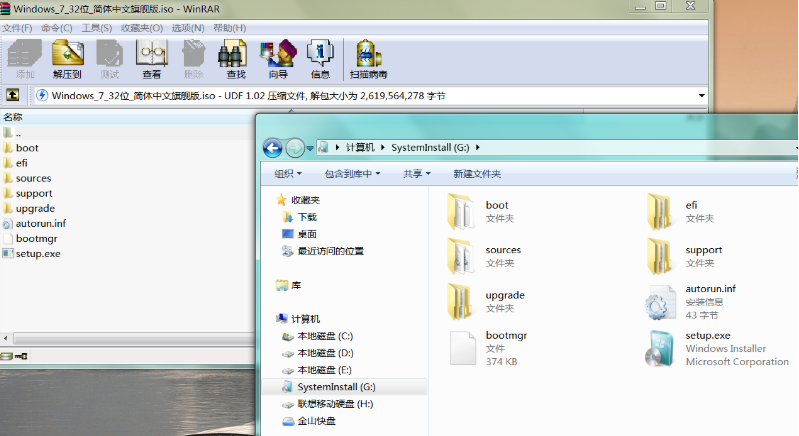
Task: Expand the WinRAR archive path dropdown
Action: (x=702, y=96)
